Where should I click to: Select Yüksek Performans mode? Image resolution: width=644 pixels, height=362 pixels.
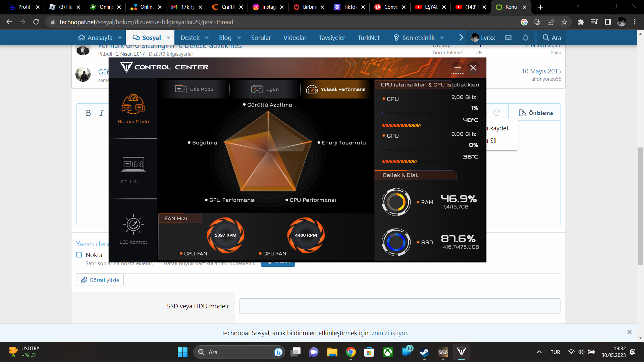coord(336,89)
